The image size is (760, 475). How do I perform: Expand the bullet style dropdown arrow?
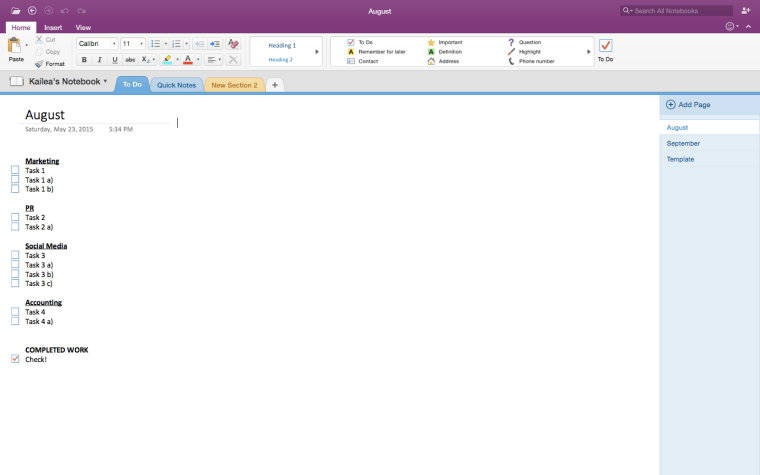[166, 44]
